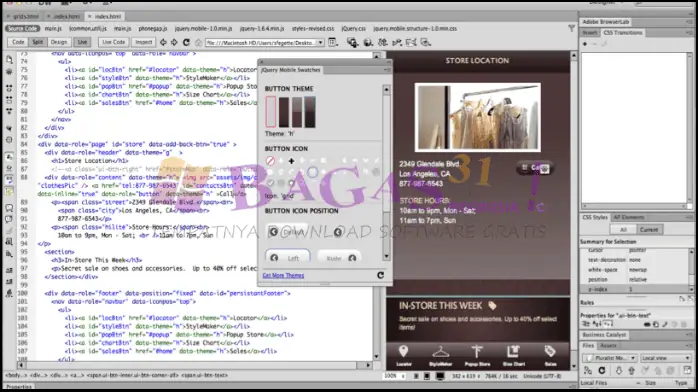Image resolution: width=698 pixels, height=392 pixels.
Task: Click the check browser compatibility icon
Action: [411, 43]
